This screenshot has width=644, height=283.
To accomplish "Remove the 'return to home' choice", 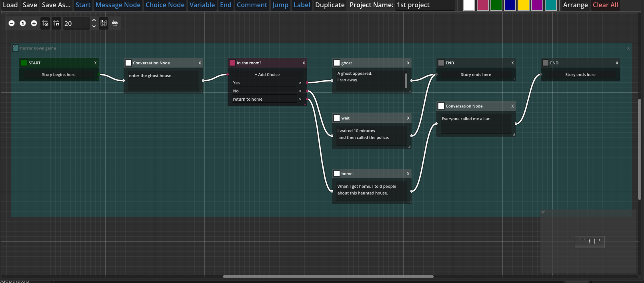I will [300, 100].
